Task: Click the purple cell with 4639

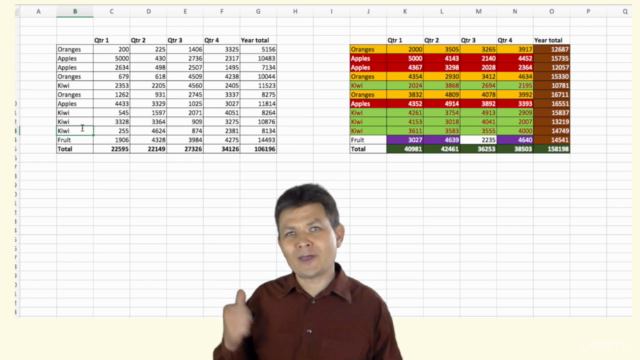Action: 442,140
